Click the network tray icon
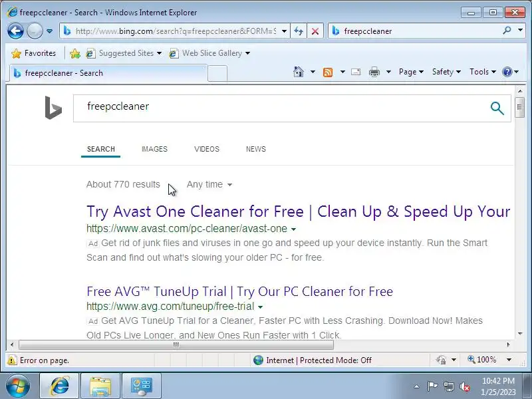Viewport: 532px width, 399px height. tap(448, 386)
